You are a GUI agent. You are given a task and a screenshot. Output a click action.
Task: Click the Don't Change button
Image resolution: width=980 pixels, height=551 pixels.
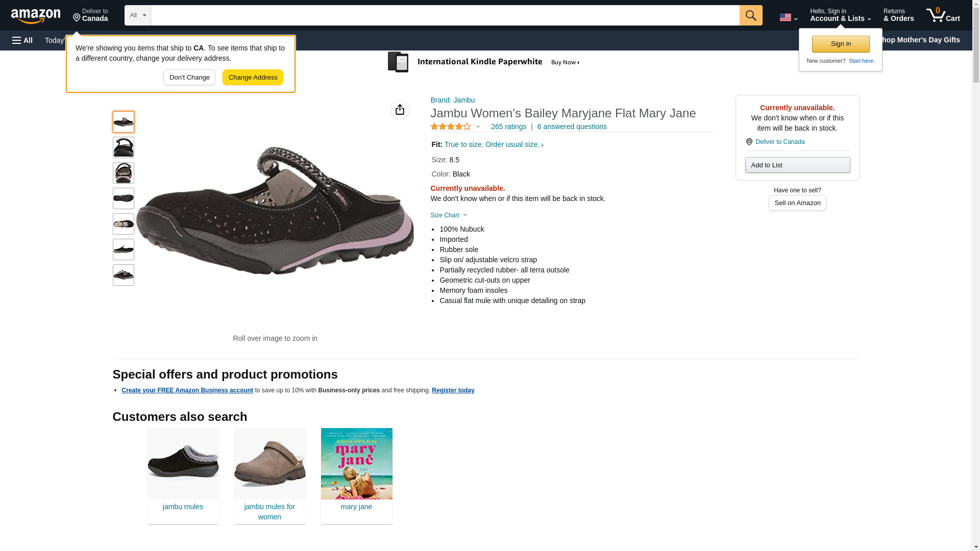pos(189,78)
